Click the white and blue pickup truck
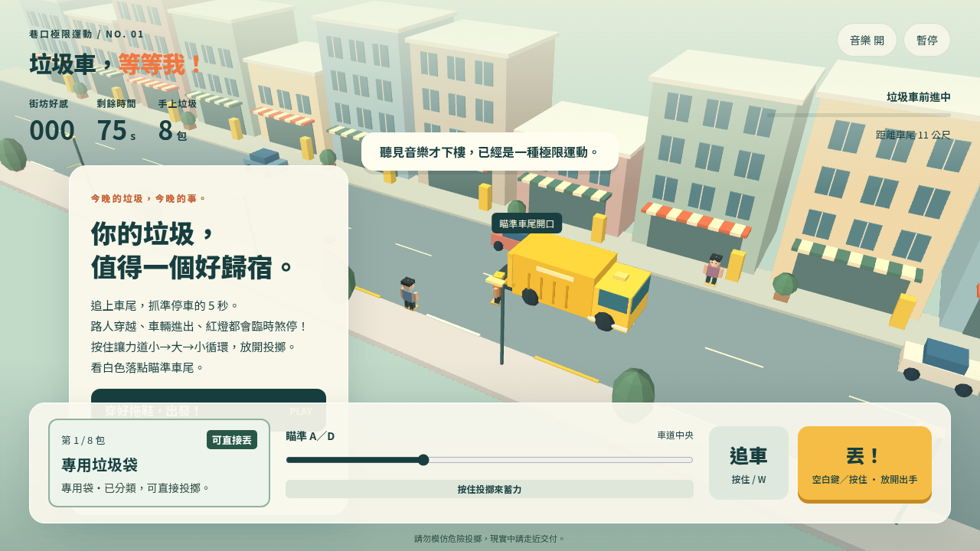980x551 pixels. tap(939, 365)
